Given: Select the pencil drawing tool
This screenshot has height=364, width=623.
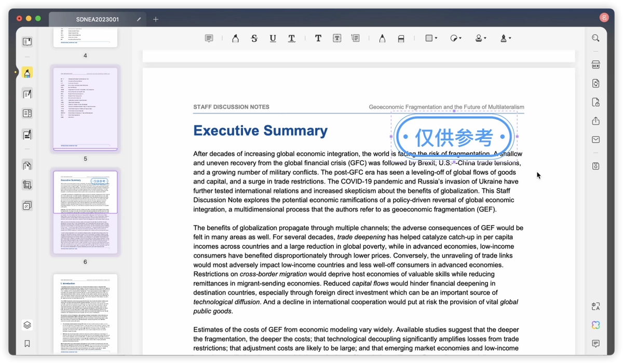Looking at the screenshot, I should click(382, 38).
